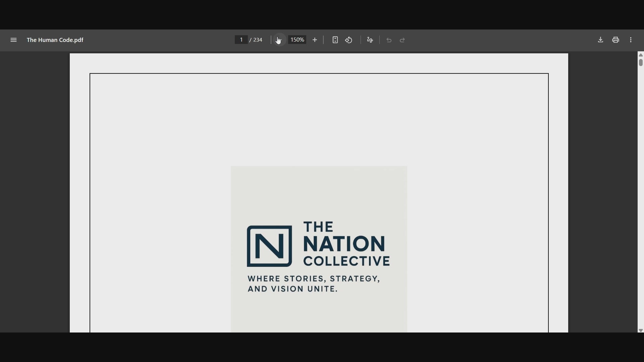Viewport: 644px width, 362px height.
Task: Click the scrollbar down arrow
Action: 641,330
